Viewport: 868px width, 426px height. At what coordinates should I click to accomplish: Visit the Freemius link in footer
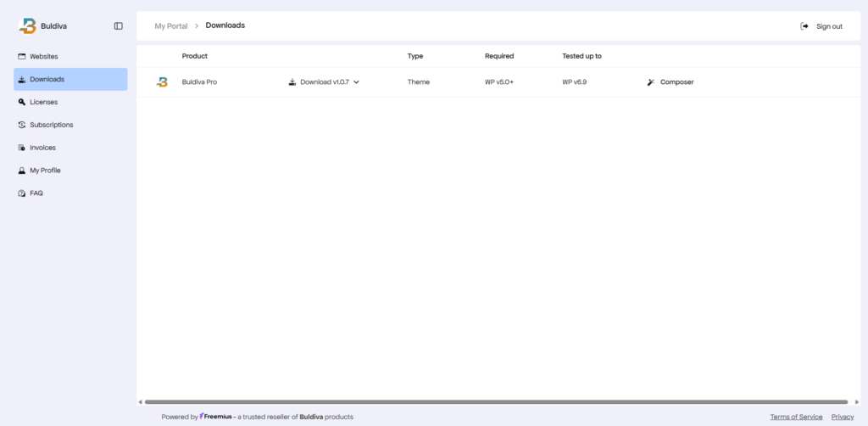216,417
